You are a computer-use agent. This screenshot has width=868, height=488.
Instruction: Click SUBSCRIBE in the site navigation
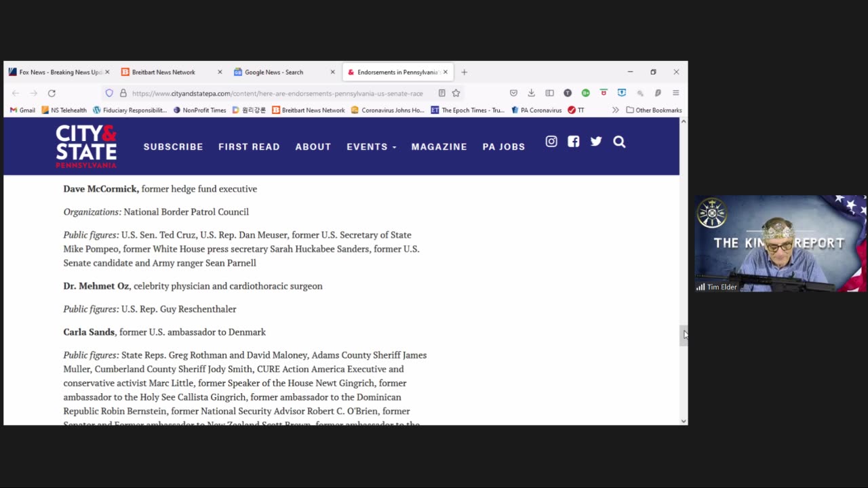coord(173,146)
